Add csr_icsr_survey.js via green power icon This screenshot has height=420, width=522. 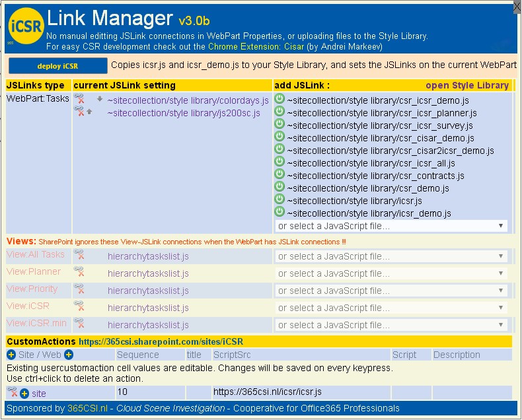280,123
